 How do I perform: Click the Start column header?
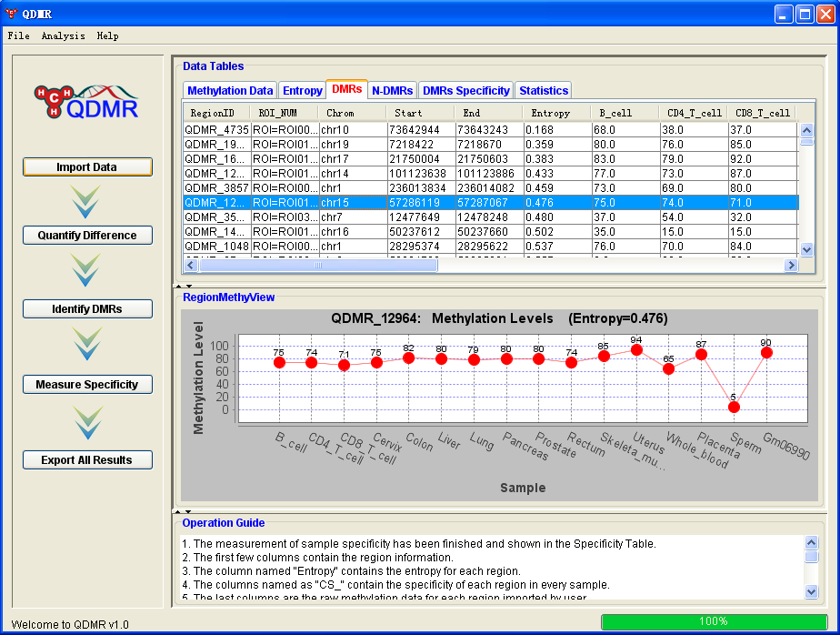pos(421,113)
